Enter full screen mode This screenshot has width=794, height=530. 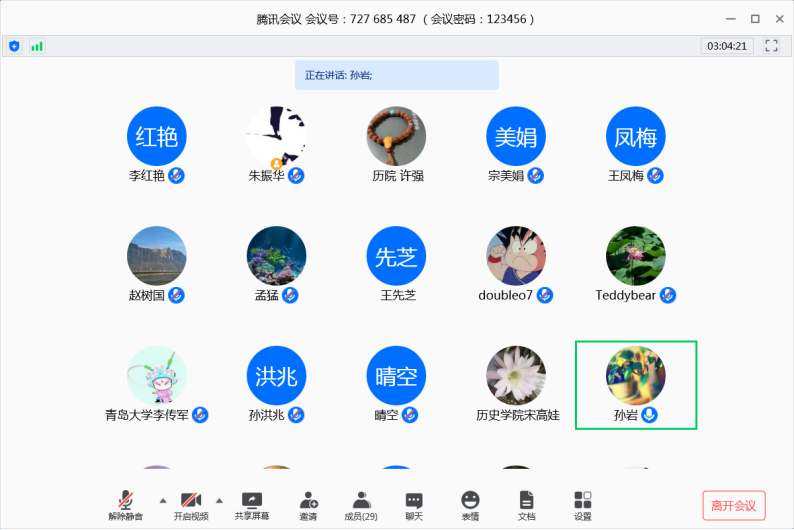[x=771, y=46]
